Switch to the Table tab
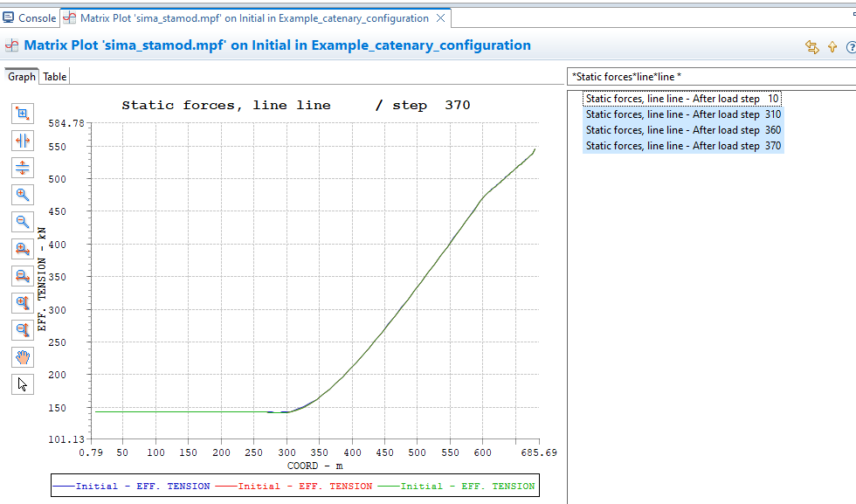The width and height of the screenshot is (856, 504). [x=55, y=77]
